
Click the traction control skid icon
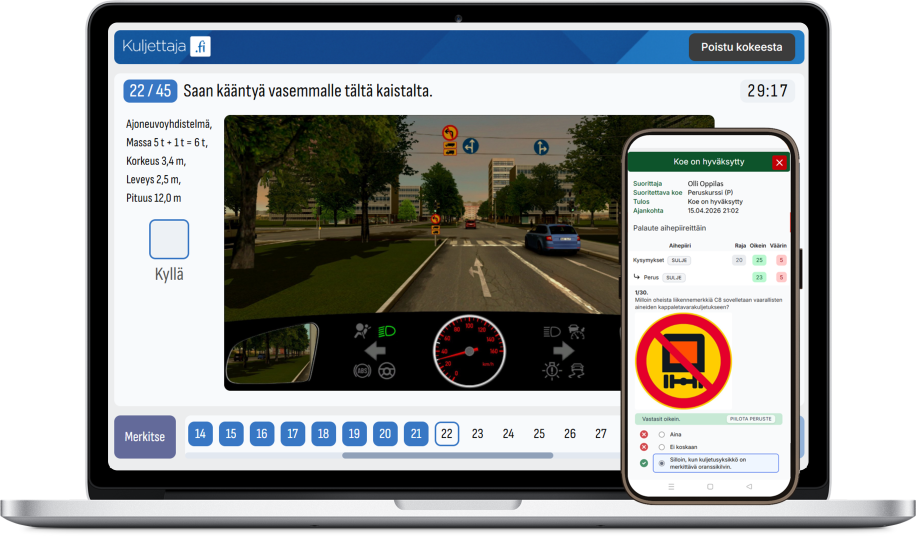tap(577, 371)
